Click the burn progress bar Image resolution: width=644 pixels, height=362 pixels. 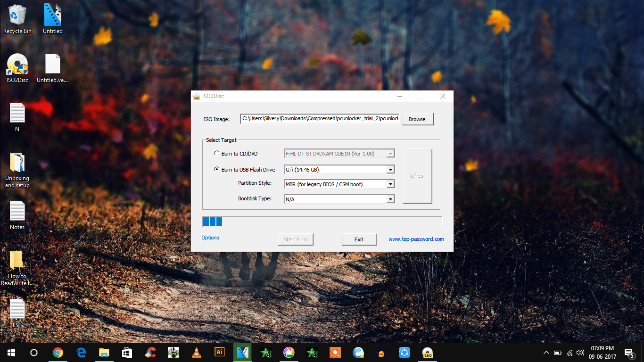[x=322, y=222]
